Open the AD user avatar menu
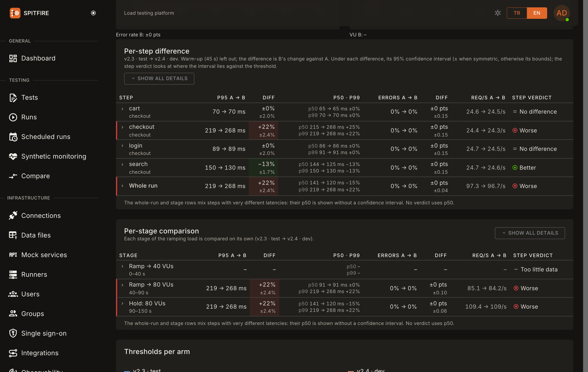 coord(562,13)
